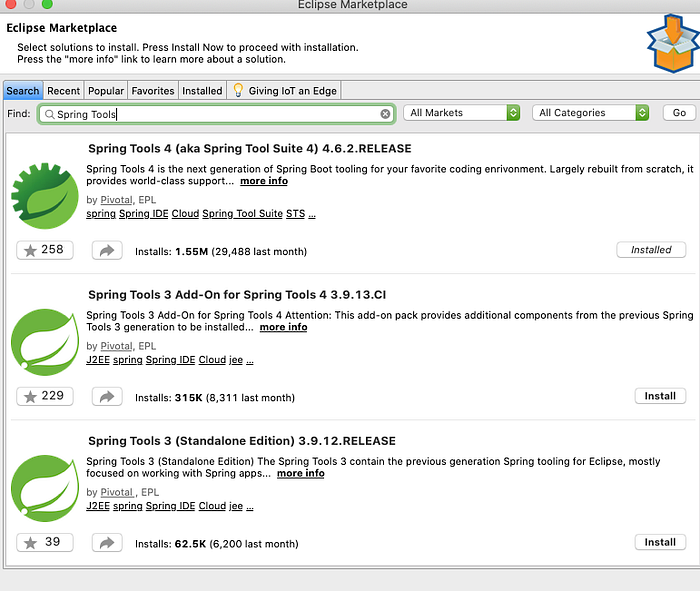Switch to the Popular tab

click(106, 91)
